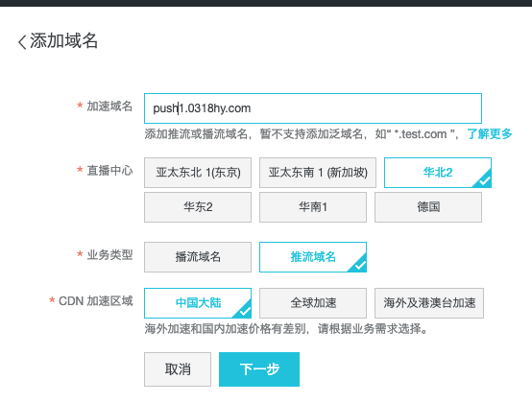Select 播流域名 business type

[x=198, y=257]
